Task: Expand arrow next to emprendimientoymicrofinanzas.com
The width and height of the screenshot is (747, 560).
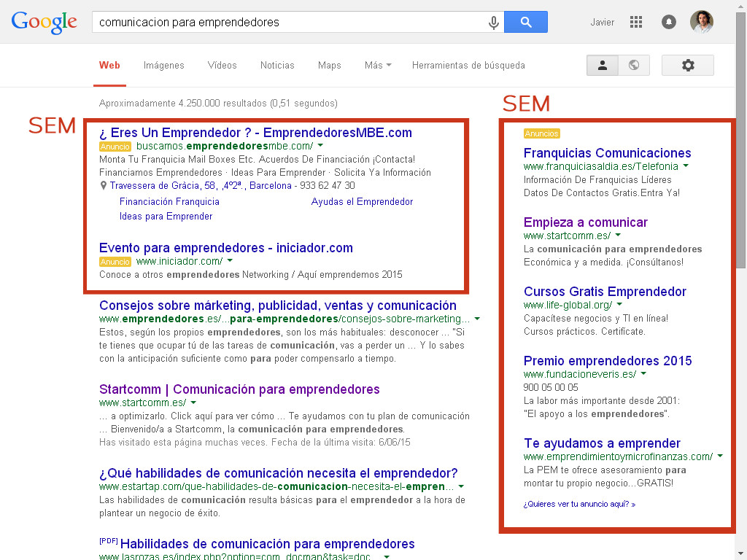Action: point(720,456)
